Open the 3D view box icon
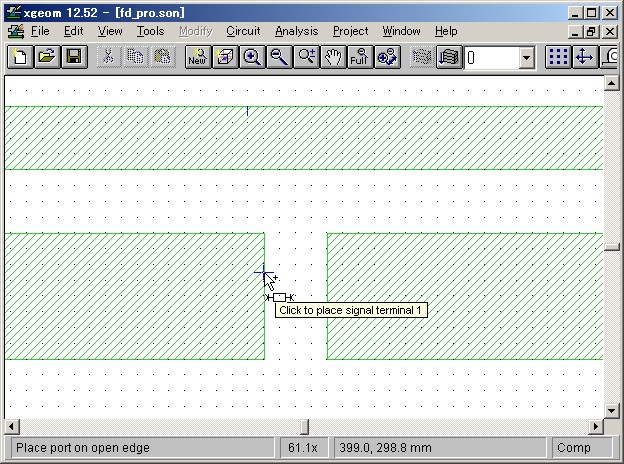This screenshot has height=464, width=624. (x=225, y=57)
